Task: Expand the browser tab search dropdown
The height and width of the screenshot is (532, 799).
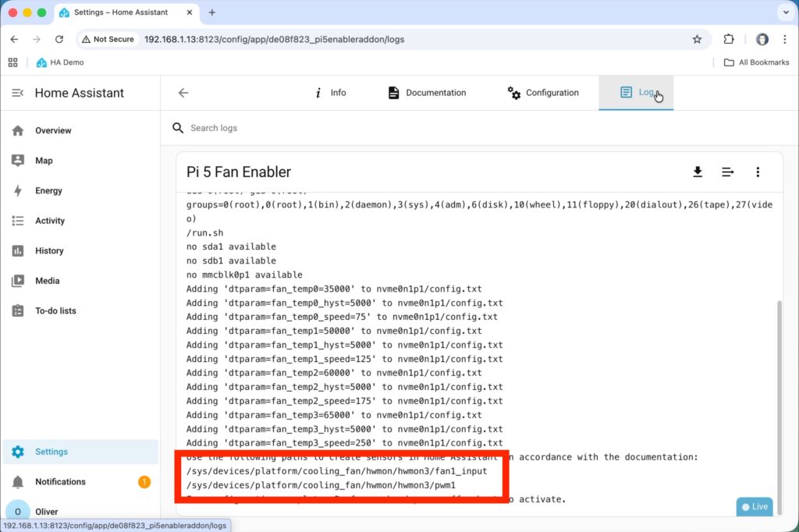Action: [784, 12]
